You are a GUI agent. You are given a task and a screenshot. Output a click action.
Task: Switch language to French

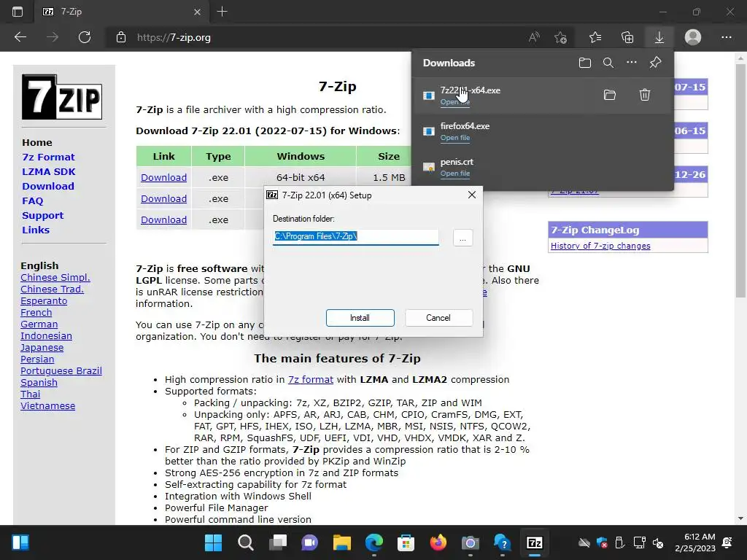[36, 312]
